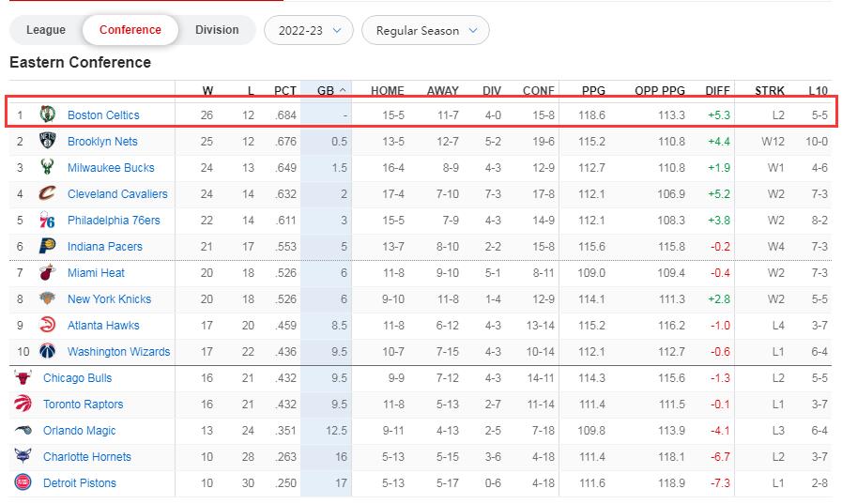
Task: Click the Boston Celtics team logo
Action: tap(47, 115)
